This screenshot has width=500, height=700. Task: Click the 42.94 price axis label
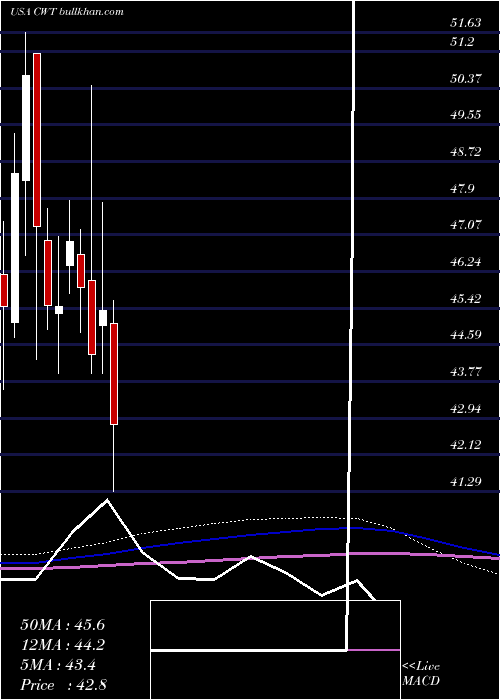coord(465,408)
